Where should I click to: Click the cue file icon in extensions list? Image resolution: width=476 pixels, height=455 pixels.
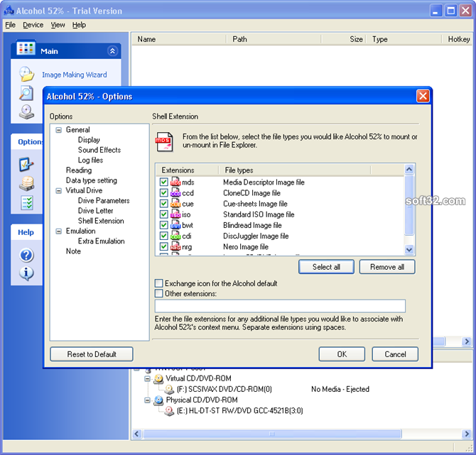coord(175,203)
